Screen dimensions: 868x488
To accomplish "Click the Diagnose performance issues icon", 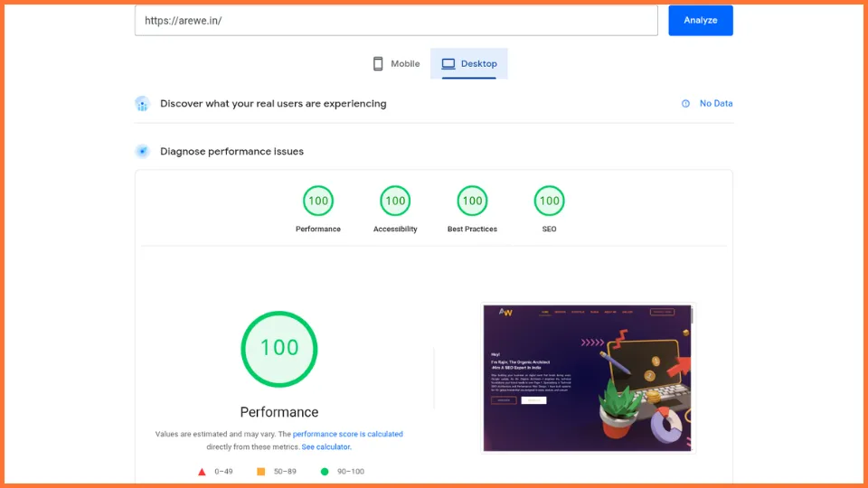I will [142, 151].
